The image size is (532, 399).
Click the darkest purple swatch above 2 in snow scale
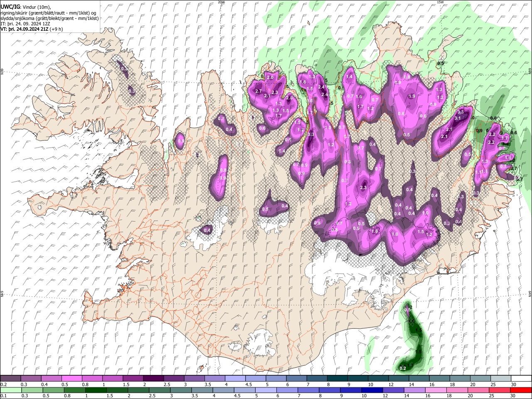click(x=153, y=379)
